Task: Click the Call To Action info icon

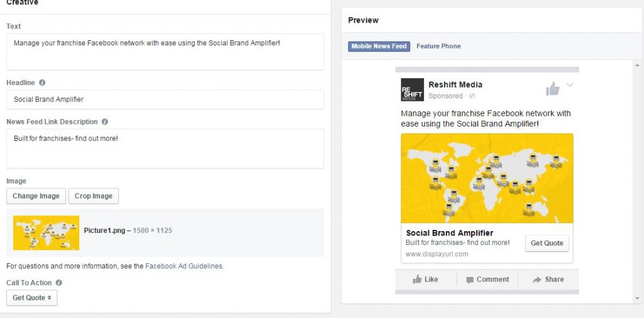Action: click(58, 283)
